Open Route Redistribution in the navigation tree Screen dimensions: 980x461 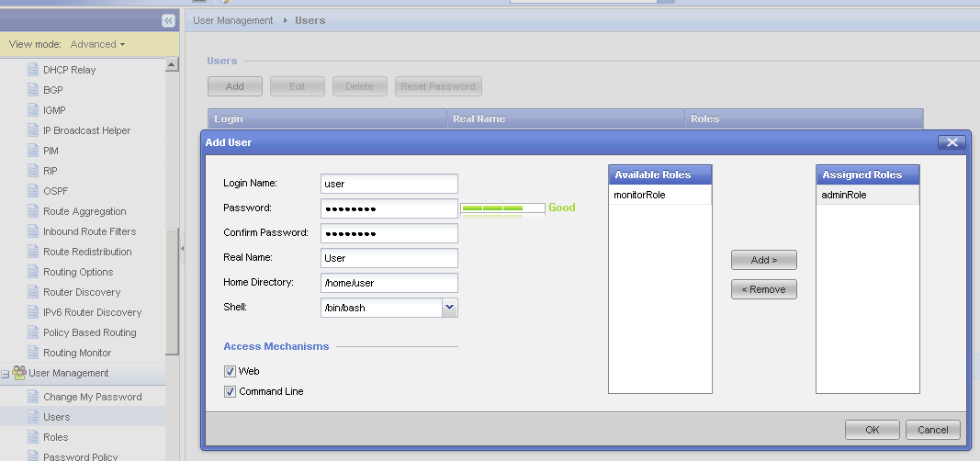(x=87, y=252)
